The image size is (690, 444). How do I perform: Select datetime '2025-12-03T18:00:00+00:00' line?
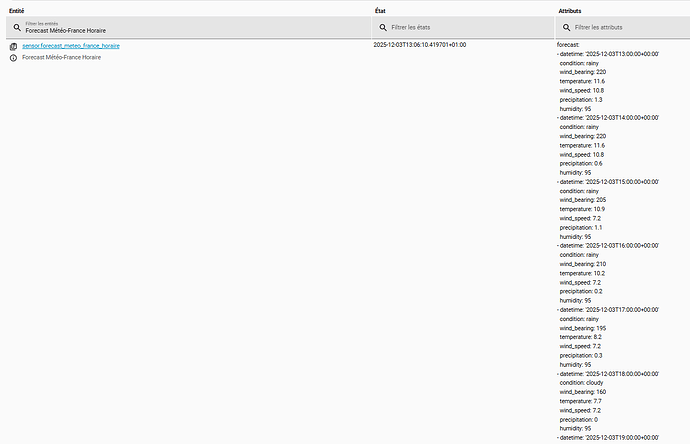click(x=608, y=374)
